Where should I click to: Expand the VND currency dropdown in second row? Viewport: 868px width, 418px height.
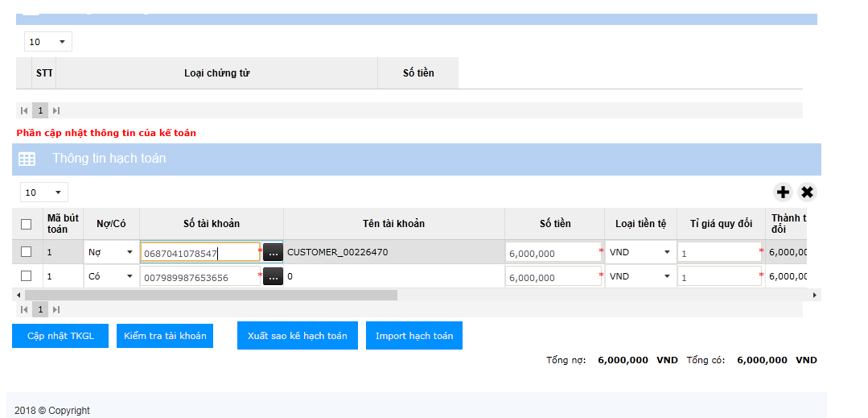640,276
